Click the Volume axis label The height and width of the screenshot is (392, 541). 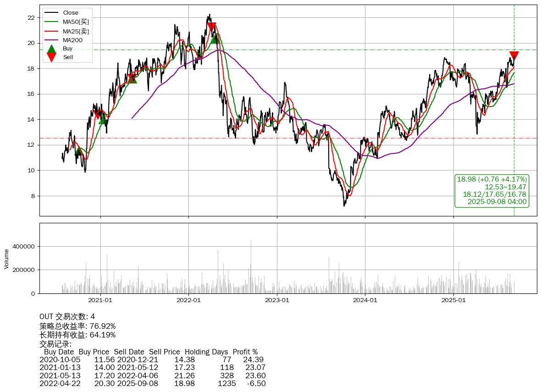pos(6,259)
